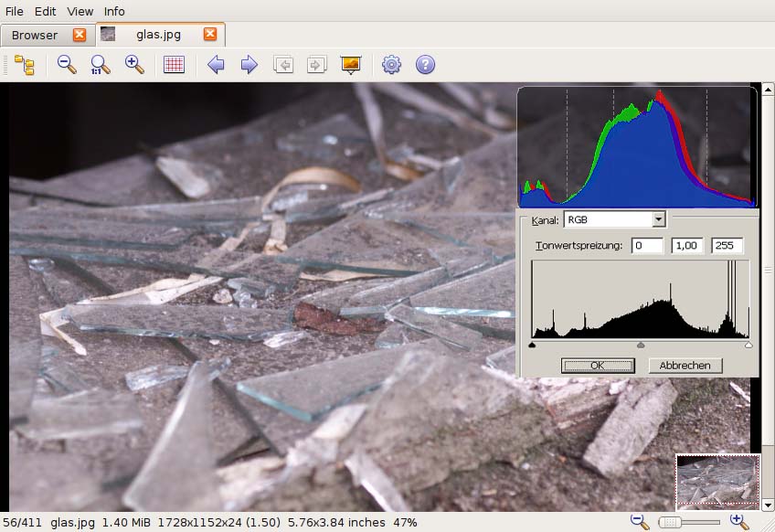Click the Kanal label
The height and width of the screenshot is (532, 775).
[546, 220]
